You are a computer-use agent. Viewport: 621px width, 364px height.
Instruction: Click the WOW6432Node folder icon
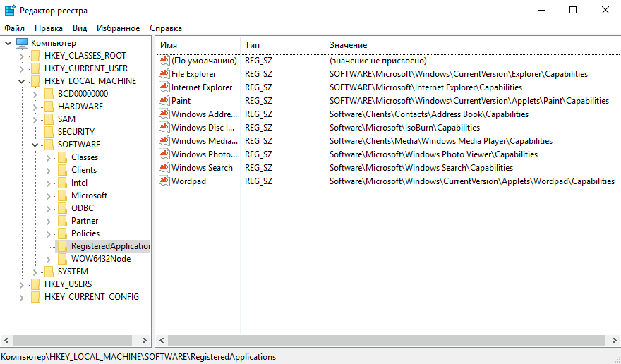coord(63,259)
